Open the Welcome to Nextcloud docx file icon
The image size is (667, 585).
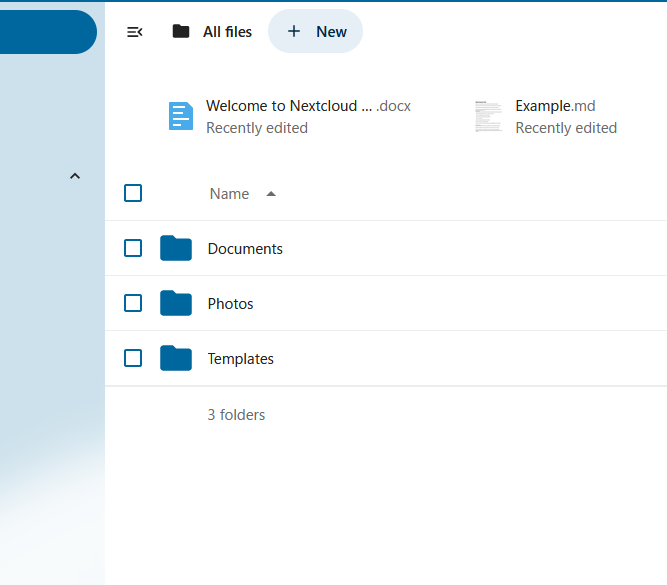[x=181, y=116]
